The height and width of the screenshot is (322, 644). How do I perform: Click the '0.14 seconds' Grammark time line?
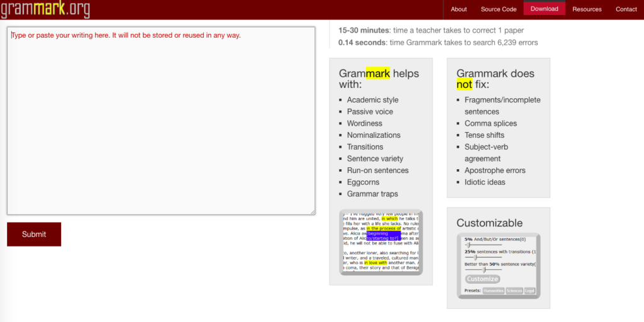click(438, 43)
